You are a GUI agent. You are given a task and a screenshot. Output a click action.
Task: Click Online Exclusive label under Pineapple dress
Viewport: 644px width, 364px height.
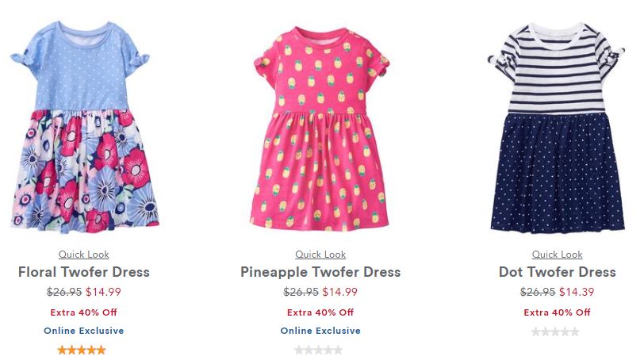pyautogui.click(x=320, y=331)
